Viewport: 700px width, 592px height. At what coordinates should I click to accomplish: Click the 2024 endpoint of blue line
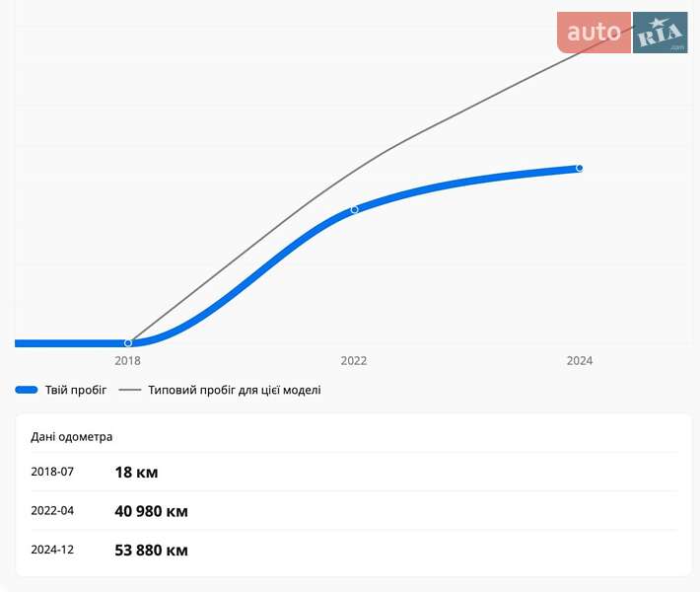pos(580,168)
